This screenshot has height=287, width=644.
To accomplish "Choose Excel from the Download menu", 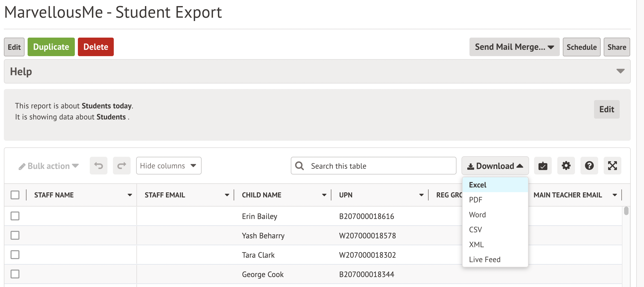I will [x=478, y=185].
